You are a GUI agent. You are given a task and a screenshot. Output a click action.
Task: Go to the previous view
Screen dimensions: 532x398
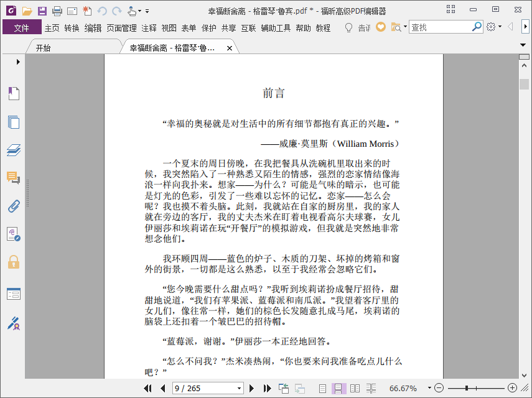(x=283, y=388)
